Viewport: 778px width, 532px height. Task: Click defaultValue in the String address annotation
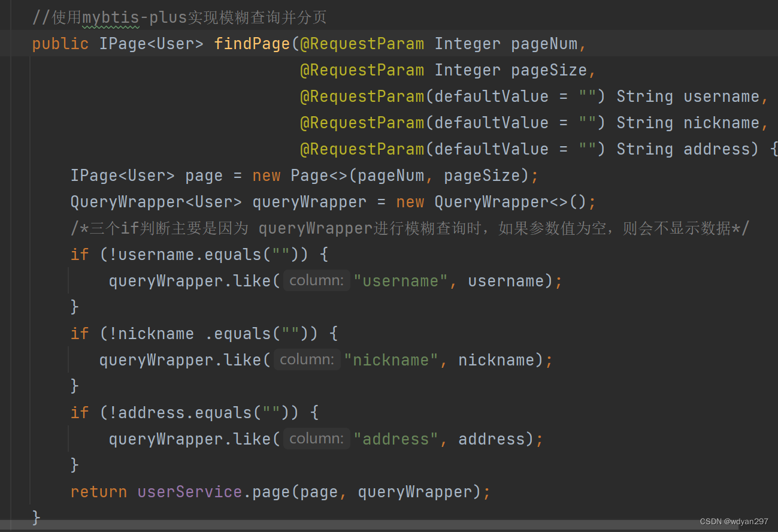pyautogui.click(x=492, y=149)
